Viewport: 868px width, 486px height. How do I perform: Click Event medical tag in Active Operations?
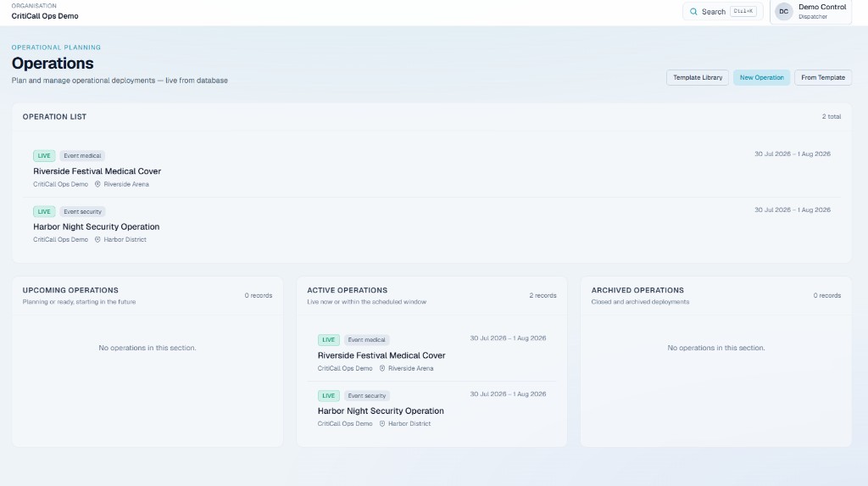(367, 340)
